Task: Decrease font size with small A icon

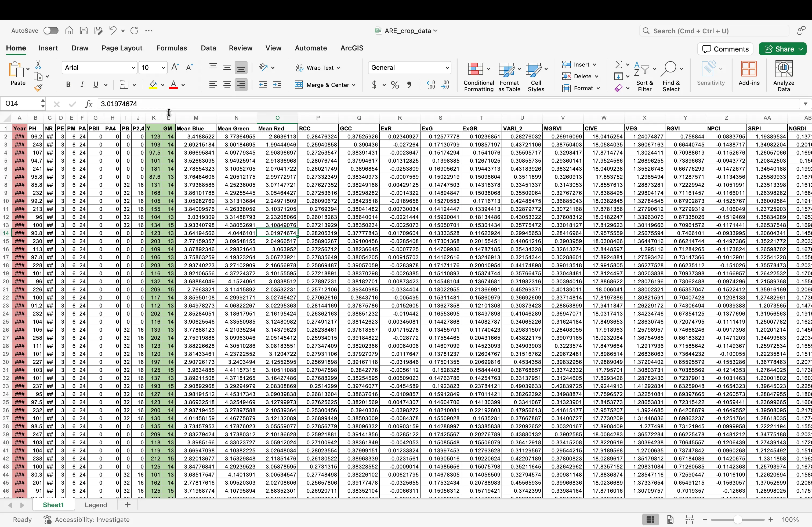Action: point(189,68)
